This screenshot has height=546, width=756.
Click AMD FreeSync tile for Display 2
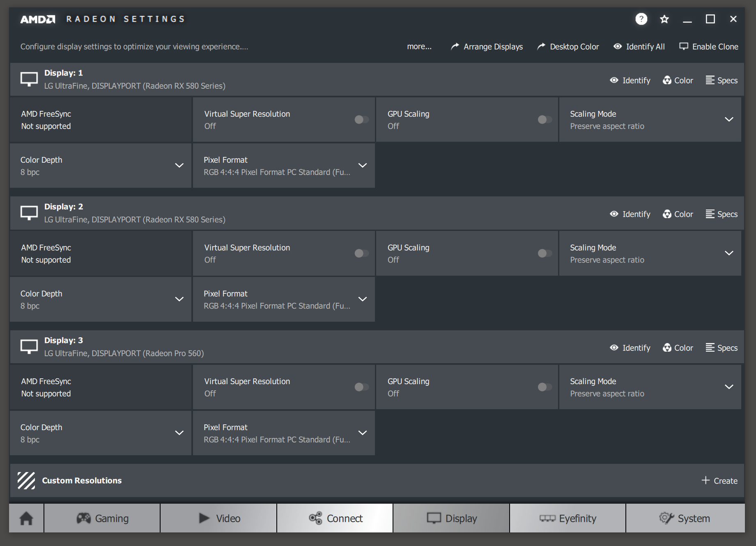click(101, 253)
